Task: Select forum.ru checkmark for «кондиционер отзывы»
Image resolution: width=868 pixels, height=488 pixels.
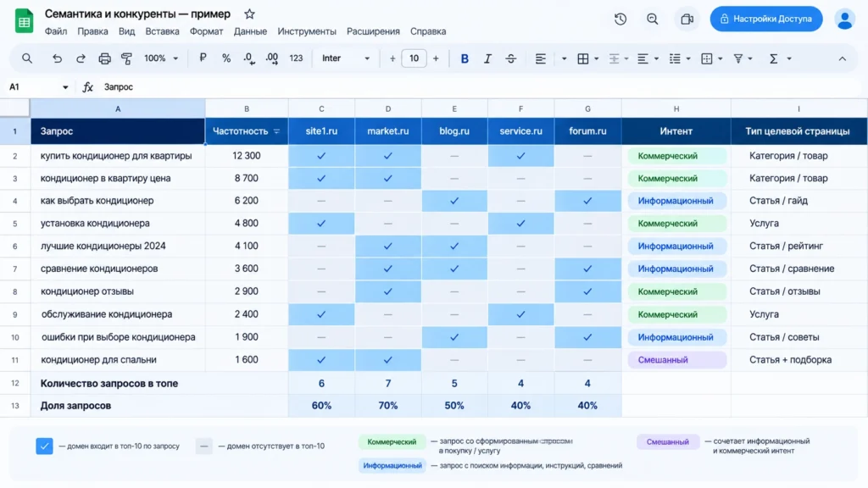Action: tap(587, 291)
